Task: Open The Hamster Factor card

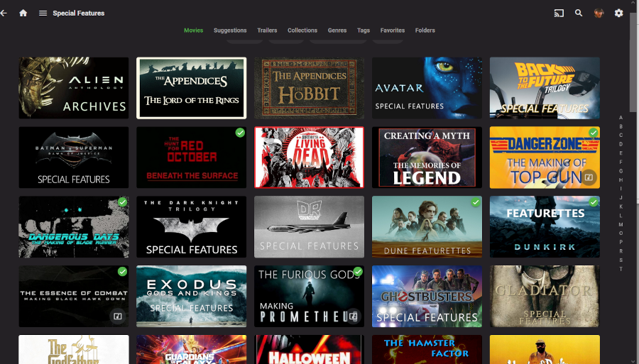Action: (427, 349)
